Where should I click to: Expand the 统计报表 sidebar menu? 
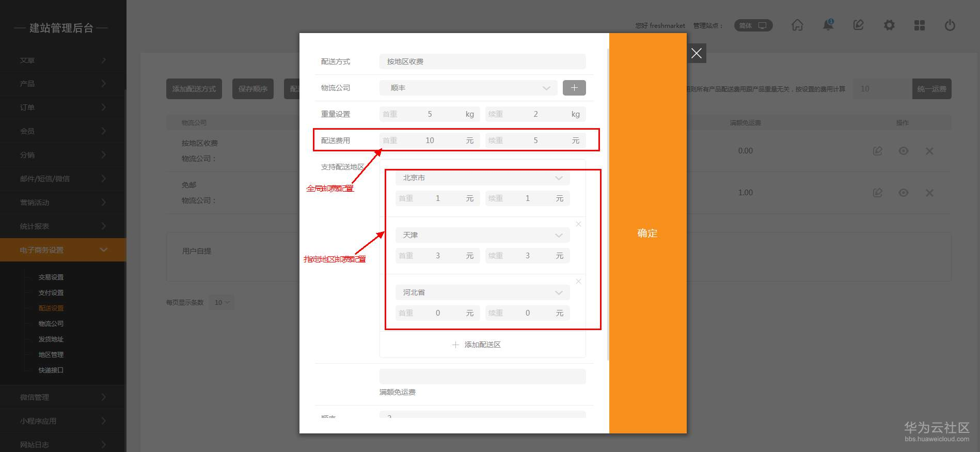63,226
